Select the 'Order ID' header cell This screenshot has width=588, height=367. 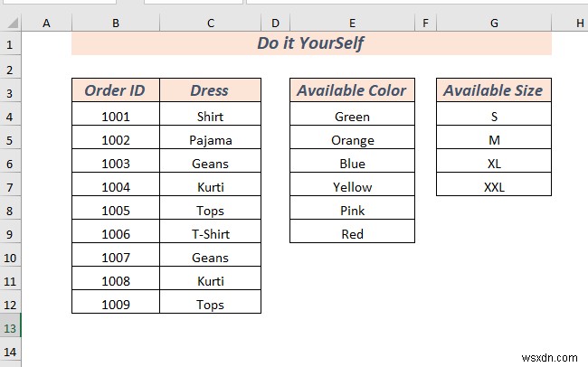[x=116, y=90]
